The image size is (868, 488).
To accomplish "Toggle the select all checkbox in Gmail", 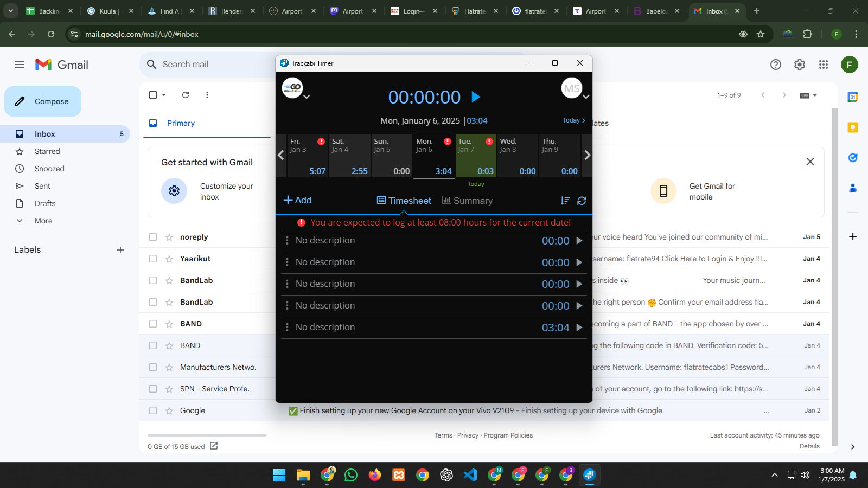I will 153,95.
